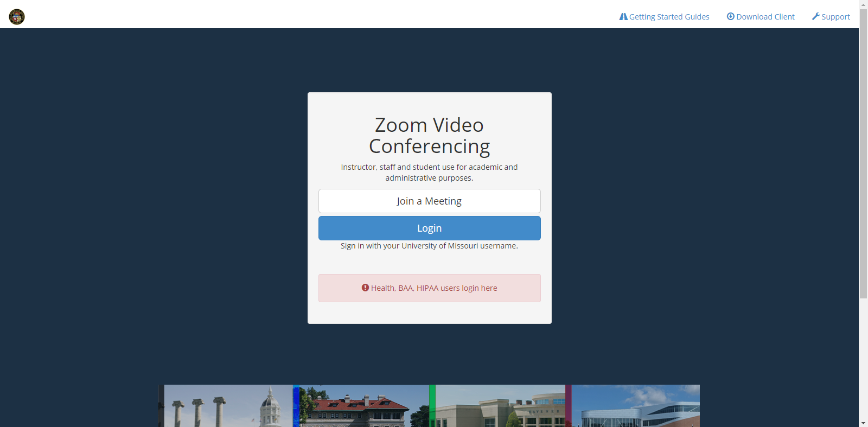Click the road icon beside Getting Started Guides
This screenshot has width=868, height=427.
(x=623, y=17)
